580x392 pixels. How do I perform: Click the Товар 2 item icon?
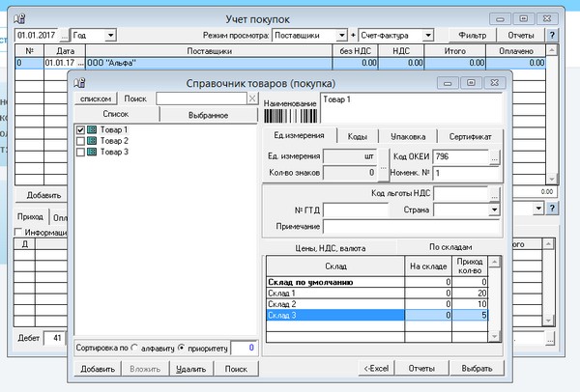[x=92, y=141]
